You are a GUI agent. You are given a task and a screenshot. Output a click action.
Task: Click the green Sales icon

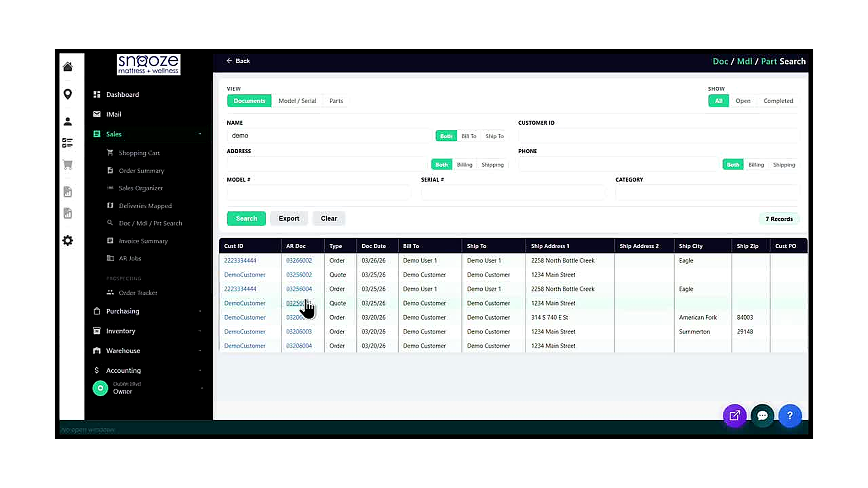coord(97,134)
